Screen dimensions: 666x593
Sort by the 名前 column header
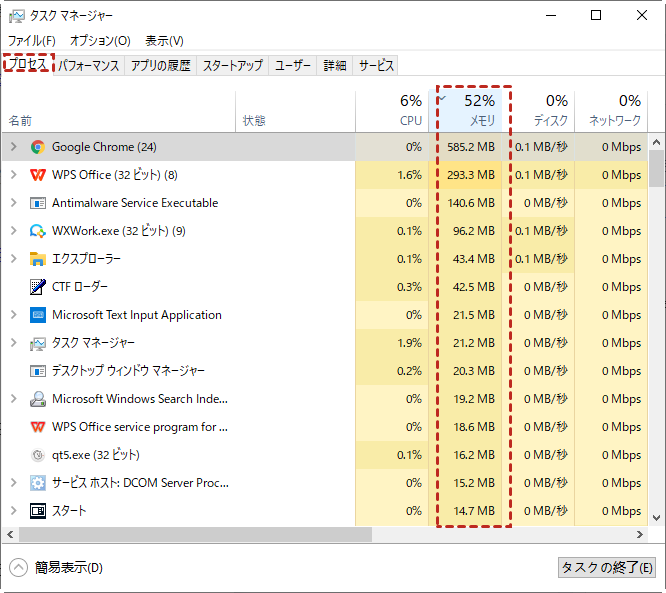pyautogui.click(x=119, y=111)
